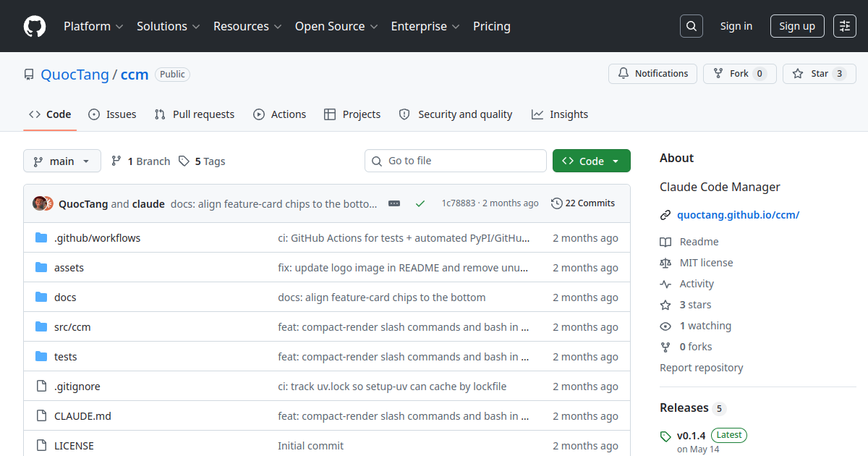Click Report repository link
The height and width of the screenshot is (456, 868).
pos(701,368)
